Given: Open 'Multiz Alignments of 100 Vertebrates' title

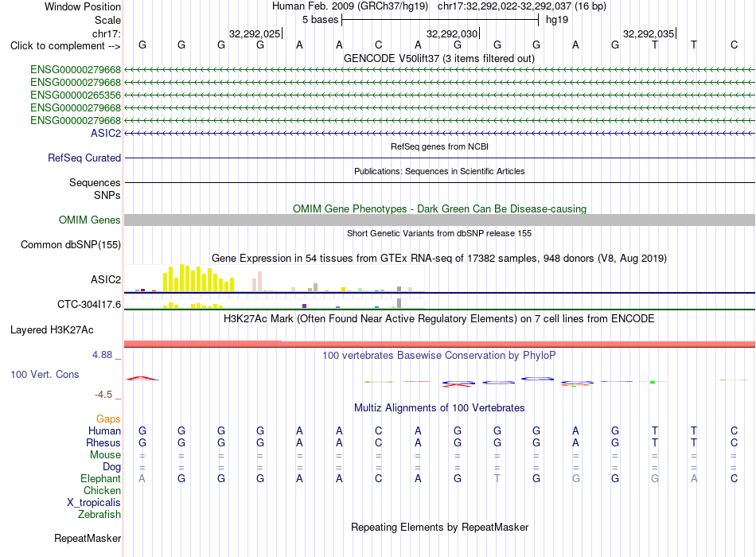Looking at the screenshot, I should coord(439,408).
